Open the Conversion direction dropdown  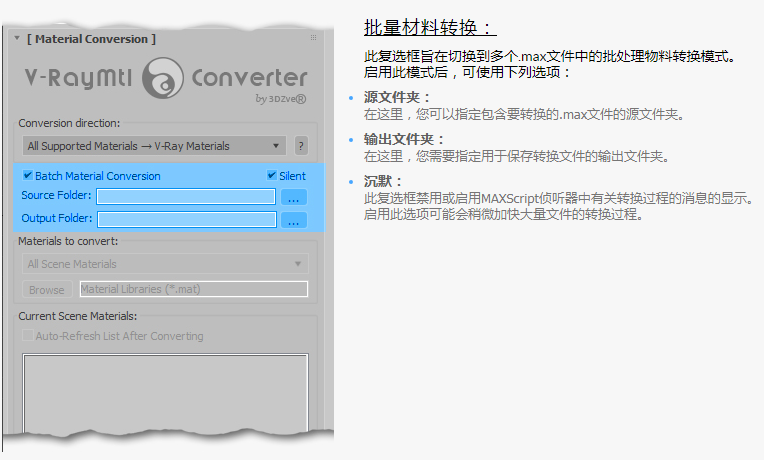(154, 146)
